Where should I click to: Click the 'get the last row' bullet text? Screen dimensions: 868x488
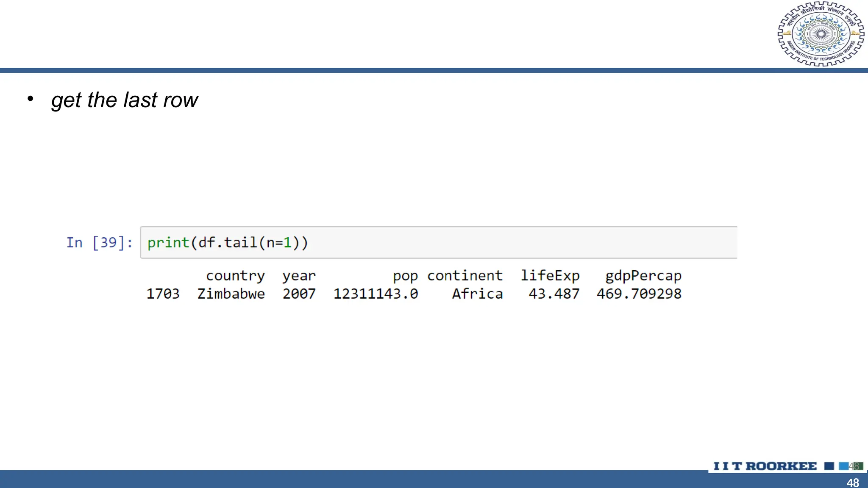tap(124, 100)
